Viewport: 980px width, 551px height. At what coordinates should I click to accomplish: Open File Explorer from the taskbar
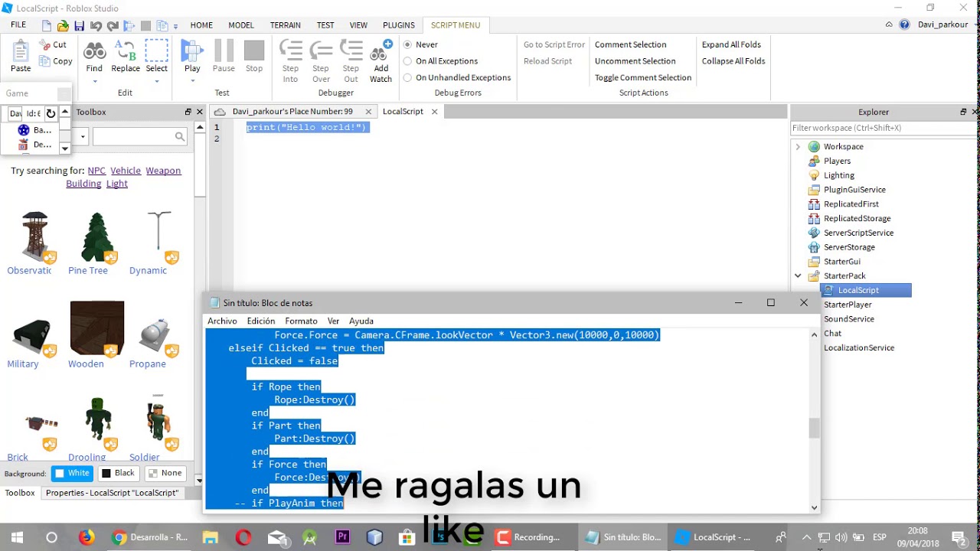(210, 537)
